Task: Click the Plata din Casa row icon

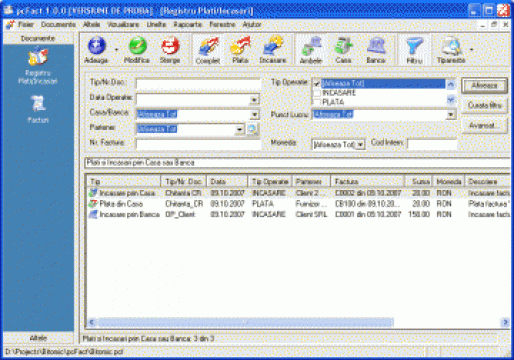Action: coord(93,203)
